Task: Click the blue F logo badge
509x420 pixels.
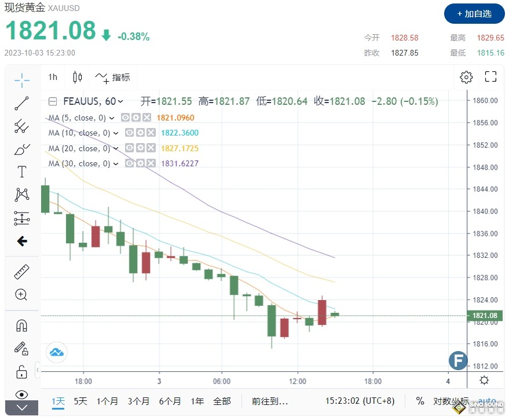Action: click(458, 360)
